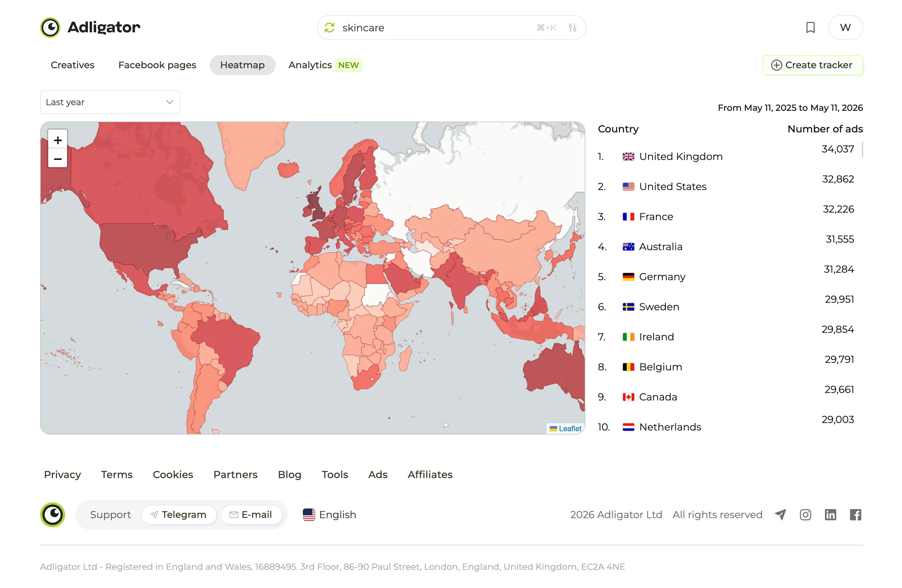Expand the Last year period dropdown
This screenshot has height=588, width=902.
click(x=110, y=102)
